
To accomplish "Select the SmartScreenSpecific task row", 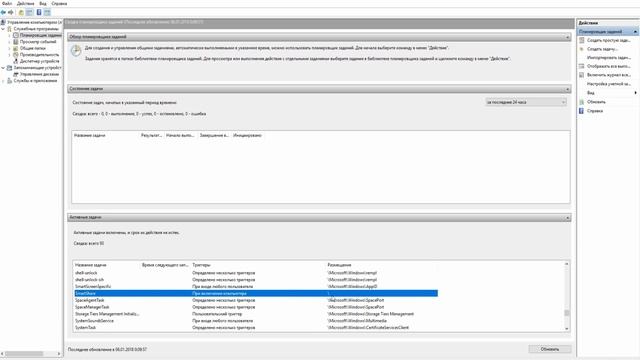I will click(x=256, y=287).
